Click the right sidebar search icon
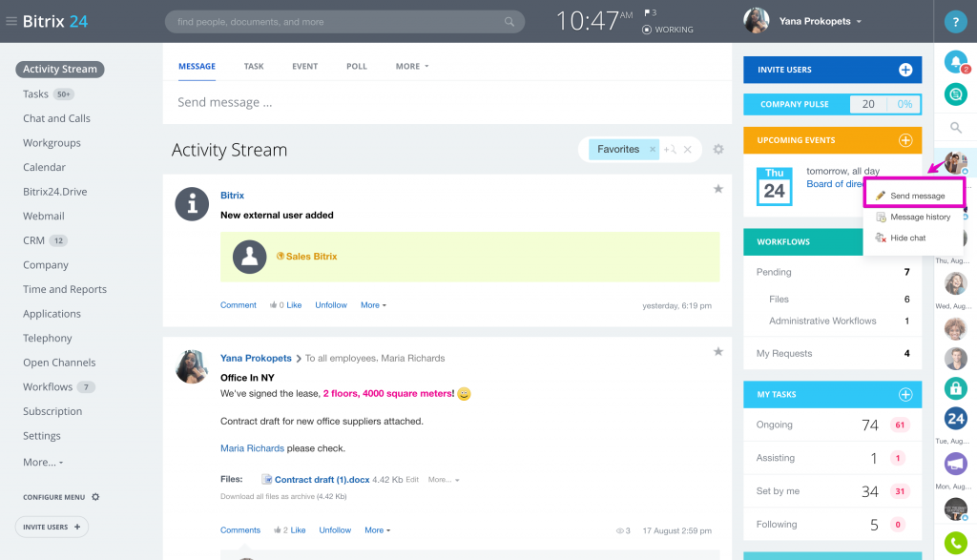Screen dimensions: 977x560 pos(955,128)
